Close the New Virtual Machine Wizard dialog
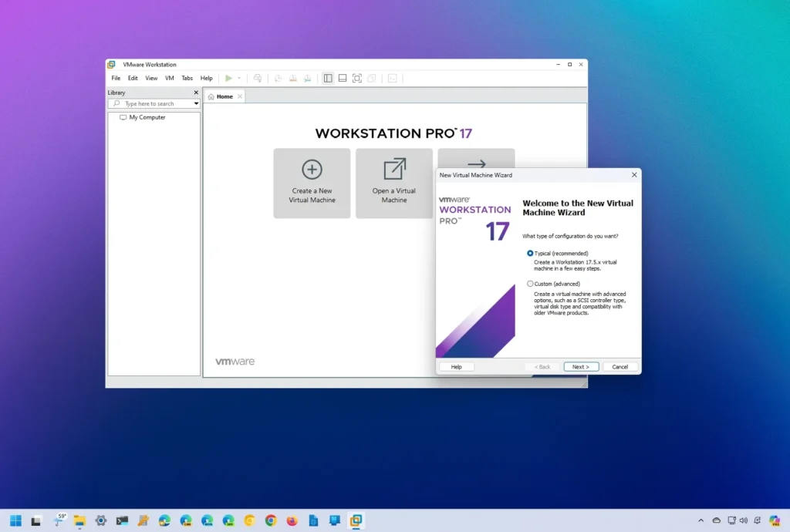Viewport: 790px width, 532px height. 634,175
